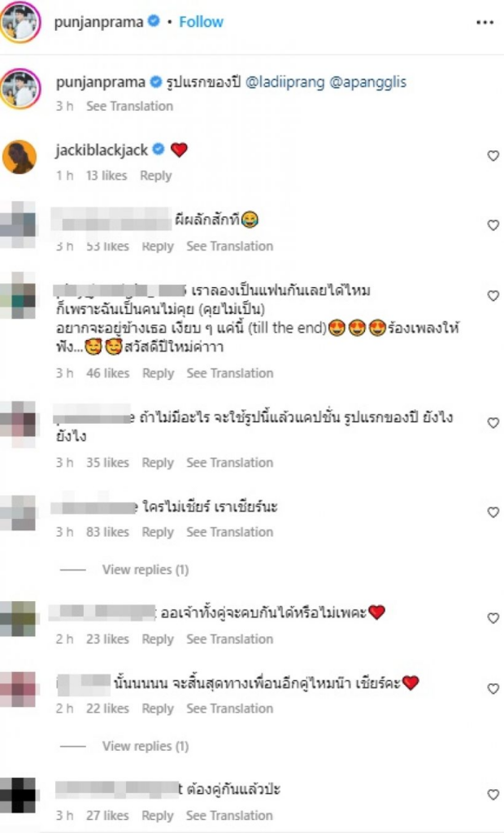Open punjanprama's profile picture in header
This screenshot has height=833, width=504.
[20, 22]
